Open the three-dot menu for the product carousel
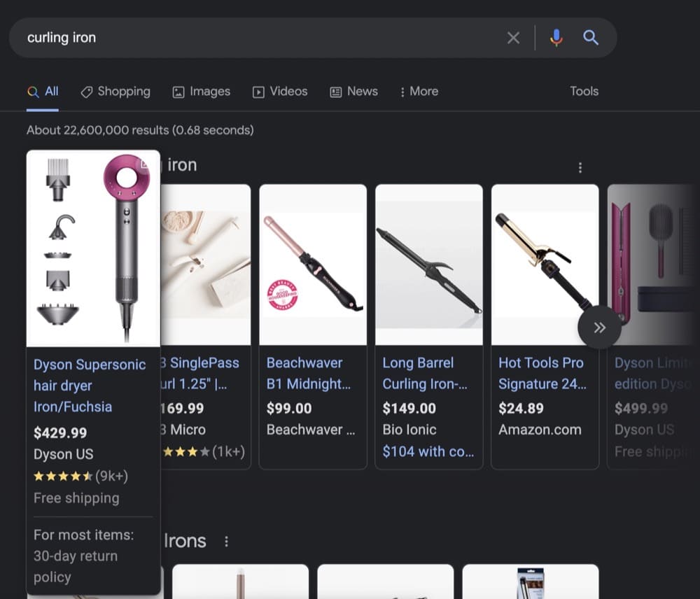The image size is (700, 599). coord(580,167)
